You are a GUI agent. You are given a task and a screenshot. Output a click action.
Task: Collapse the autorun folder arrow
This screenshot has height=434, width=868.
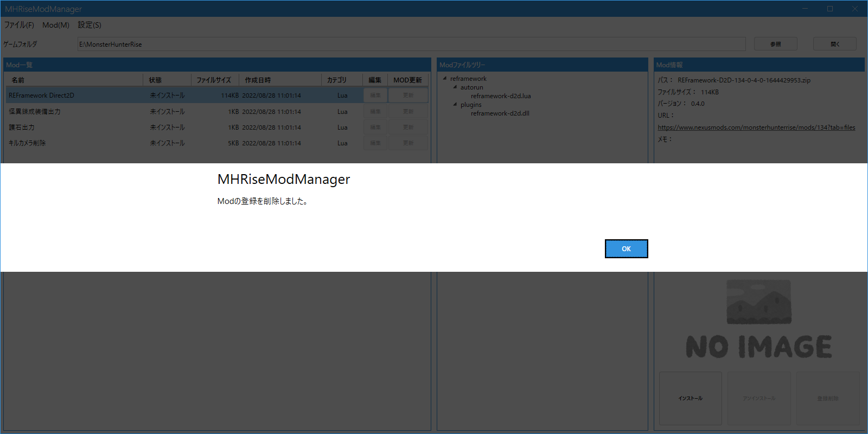click(455, 87)
